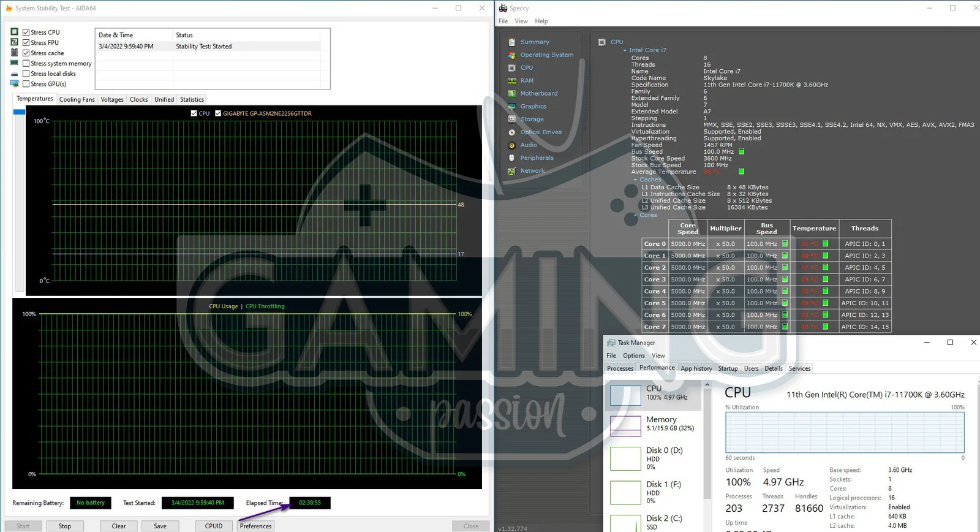Open the Summary icon in Speccy sidebar
The width and height of the screenshot is (980, 532).
[511, 42]
